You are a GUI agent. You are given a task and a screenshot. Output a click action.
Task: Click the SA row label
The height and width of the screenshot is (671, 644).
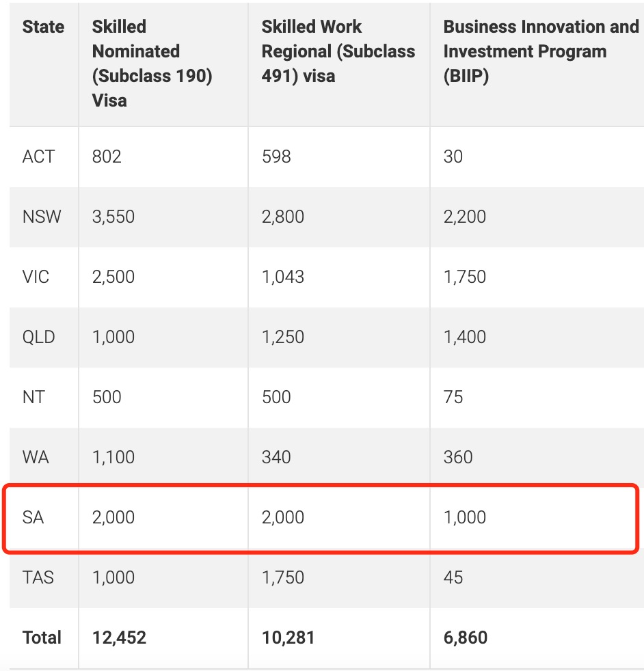point(33,517)
